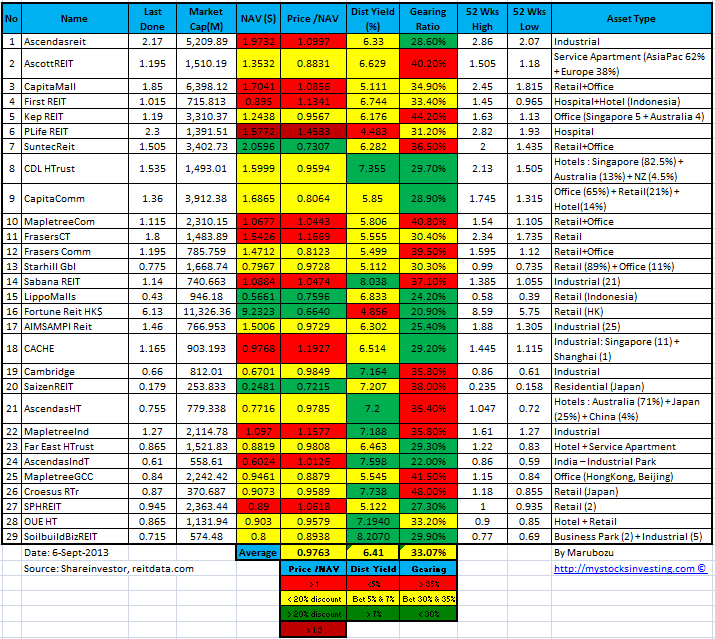Select the 52 Wks Low column header

click(x=529, y=19)
